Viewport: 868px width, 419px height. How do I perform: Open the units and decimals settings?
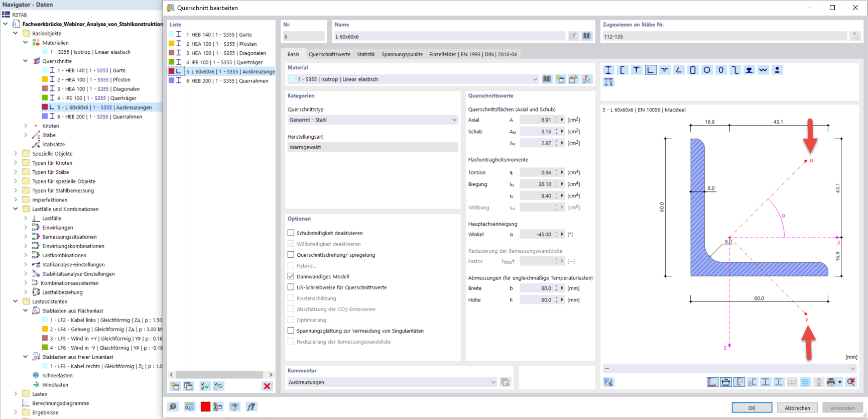[x=189, y=406]
